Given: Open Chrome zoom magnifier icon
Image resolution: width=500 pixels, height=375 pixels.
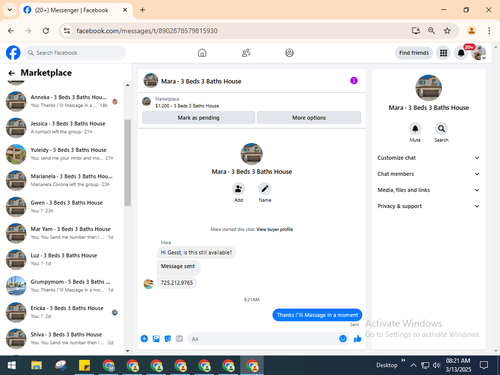Looking at the screenshot, I should coord(431,31).
